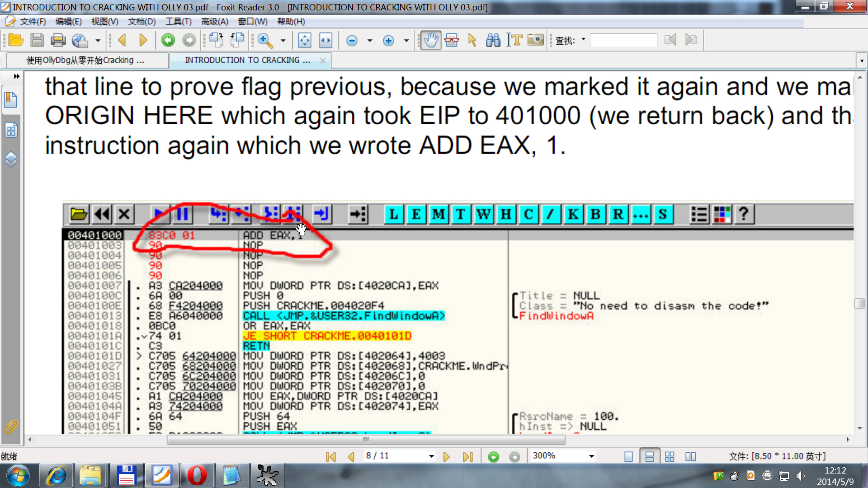
Task: Toggle continuous page layout mode
Action: click(x=649, y=457)
